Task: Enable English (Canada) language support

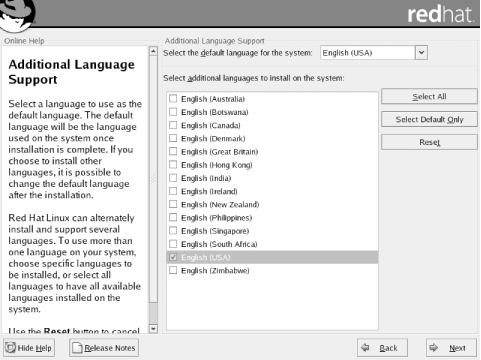Action: [x=173, y=125]
